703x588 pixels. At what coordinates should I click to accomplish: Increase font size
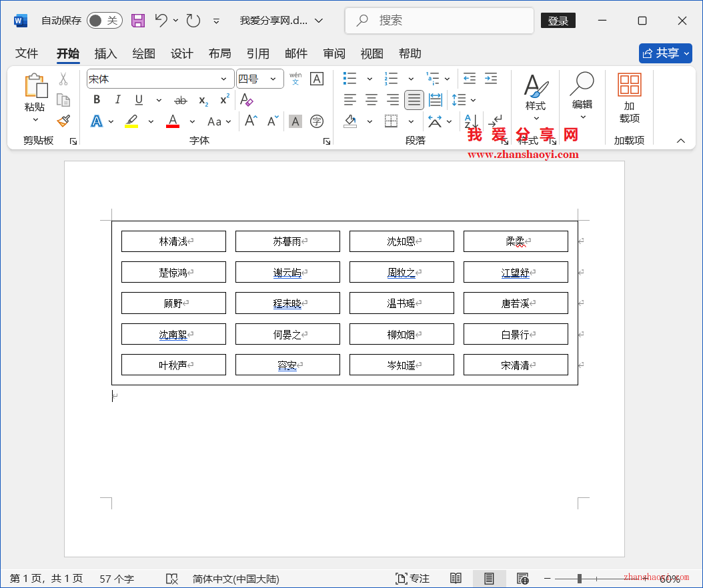click(x=251, y=121)
